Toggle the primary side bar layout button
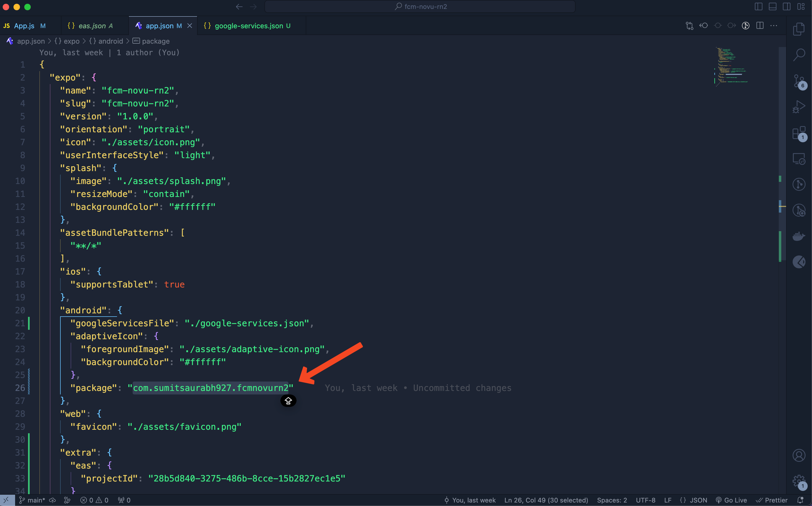The image size is (812, 506). click(758, 7)
